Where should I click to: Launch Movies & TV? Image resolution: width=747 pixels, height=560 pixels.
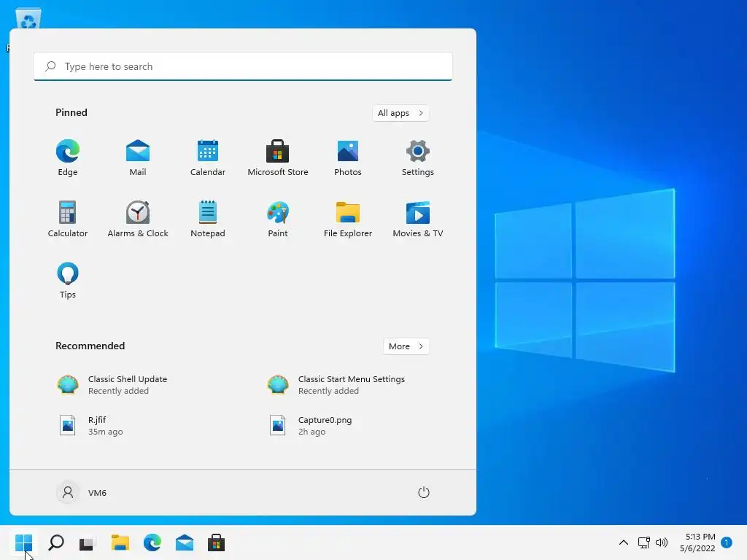pos(418,219)
